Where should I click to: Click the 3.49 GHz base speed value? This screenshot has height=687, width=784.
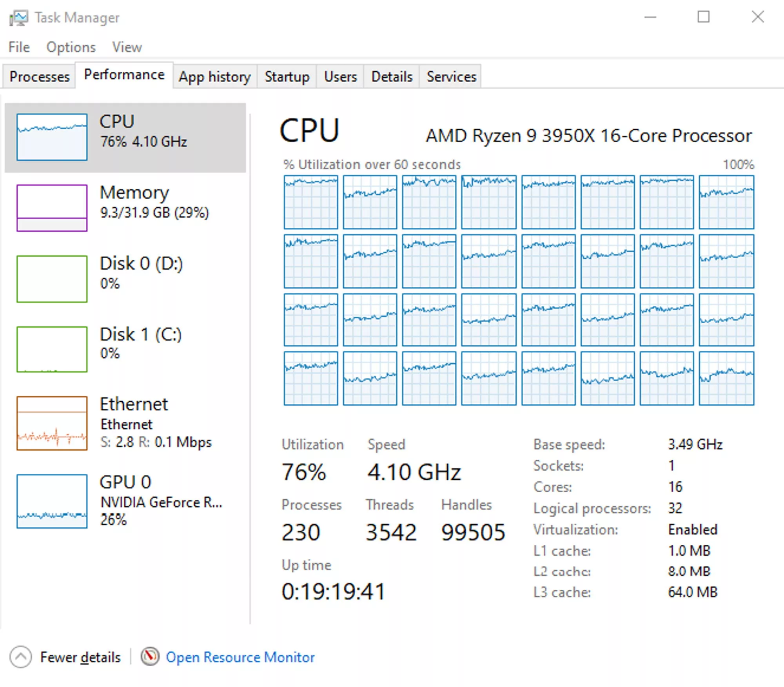(x=695, y=444)
